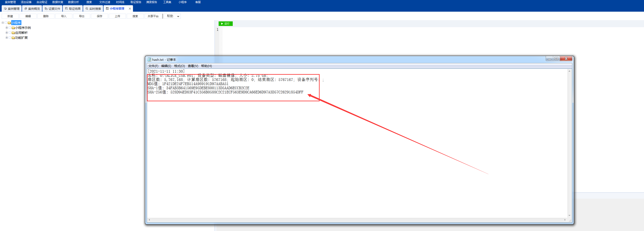
Task: Tick the 应用解析 checkbox
Action: pyautogui.click(x=10, y=33)
